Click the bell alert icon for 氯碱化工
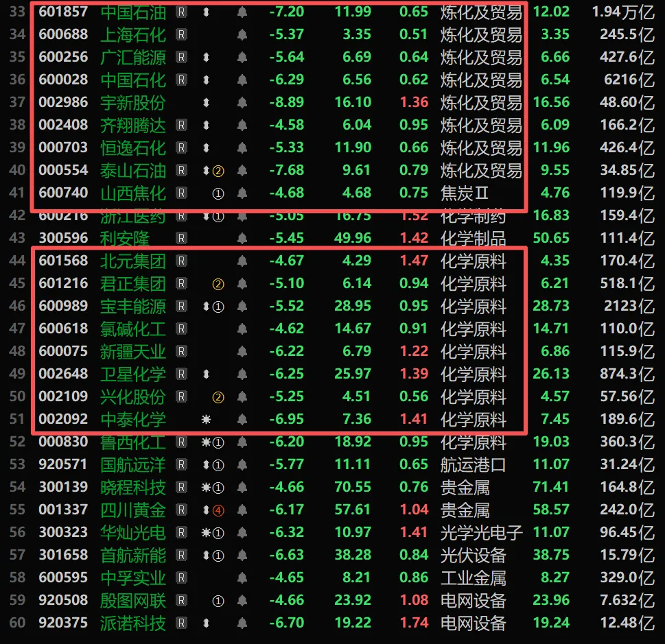This screenshot has width=665, height=644. (x=242, y=329)
